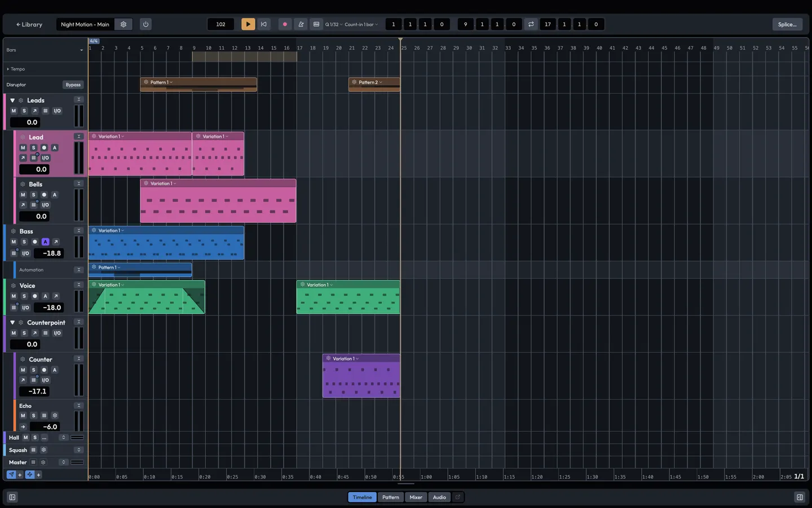This screenshot has height=508, width=812.
Task: Expand the Hall track height stepper
Action: tap(64, 437)
